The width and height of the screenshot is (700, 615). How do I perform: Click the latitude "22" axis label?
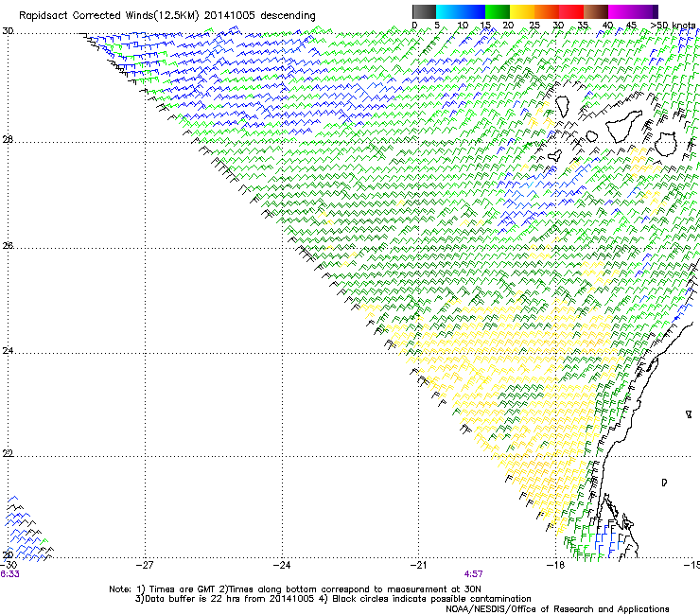[8, 454]
